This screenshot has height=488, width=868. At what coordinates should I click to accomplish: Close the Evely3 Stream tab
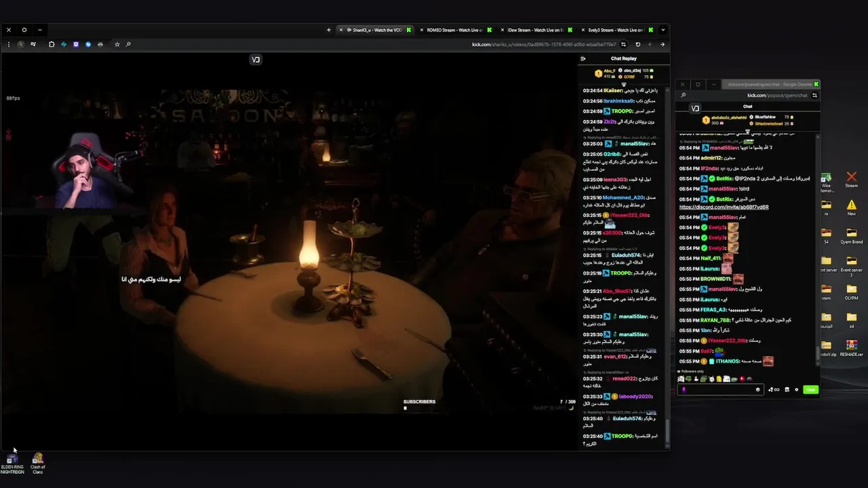583,30
